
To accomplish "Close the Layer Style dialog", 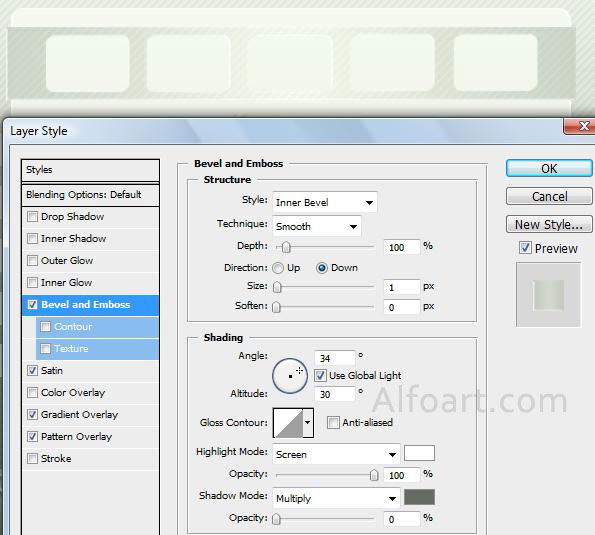I will coord(581,126).
